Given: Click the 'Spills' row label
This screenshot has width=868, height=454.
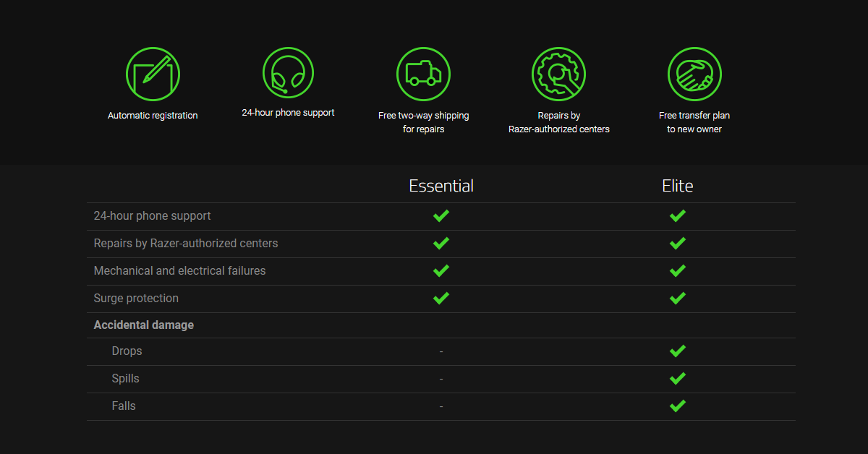Looking at the screenshot, I should tap(125, 379).
